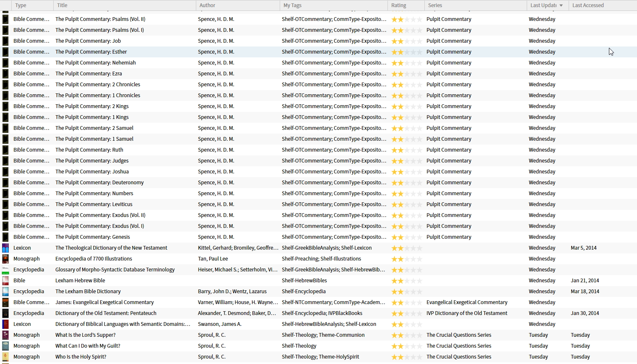Select title 'The Pulpit Commentary: Deuteronomy'

99,183
